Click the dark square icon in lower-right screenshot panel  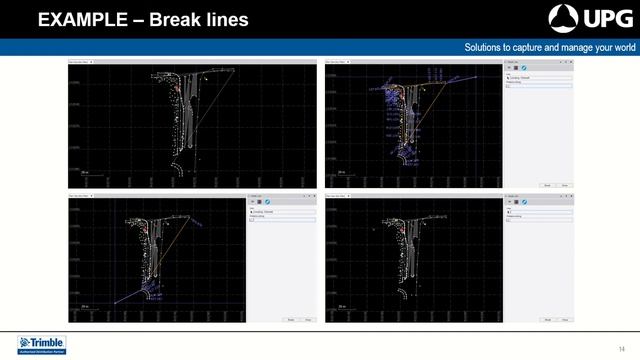click(x=516, y=202)
